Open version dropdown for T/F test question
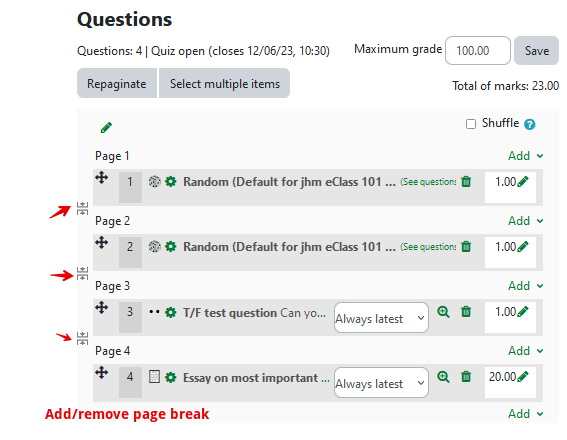The height and width of the screenshot is (440, 567). click(x=381, y=318)
